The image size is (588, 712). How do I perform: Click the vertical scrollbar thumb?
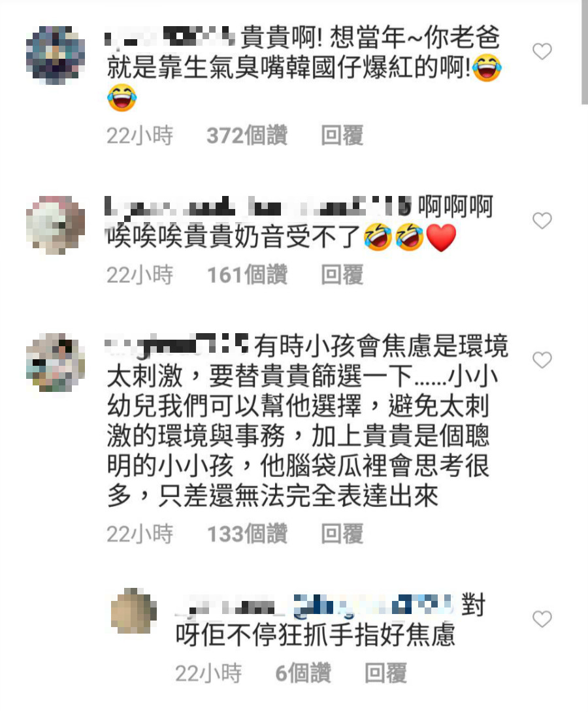(x=584, y=52)
